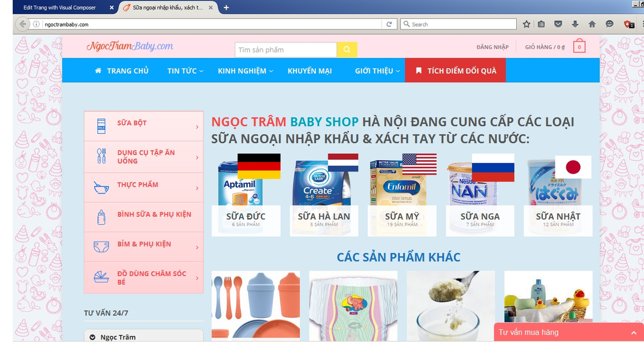Click the home icon beside Trang Chủ
Image resolution: width=644 pixels, height=342 pixels.
pos(98,71)
